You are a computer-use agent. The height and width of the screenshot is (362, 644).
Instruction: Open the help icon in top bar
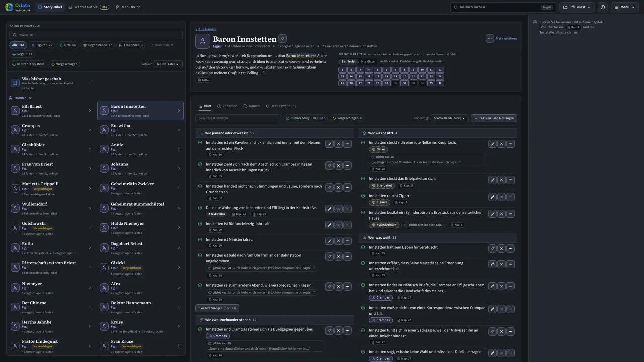pos(603,7)
